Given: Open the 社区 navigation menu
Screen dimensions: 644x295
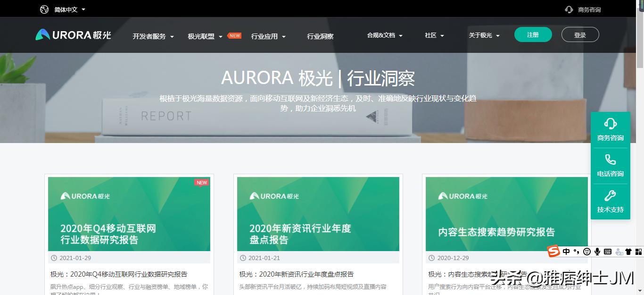Looking at the screenshot, I should pos(430,35).
